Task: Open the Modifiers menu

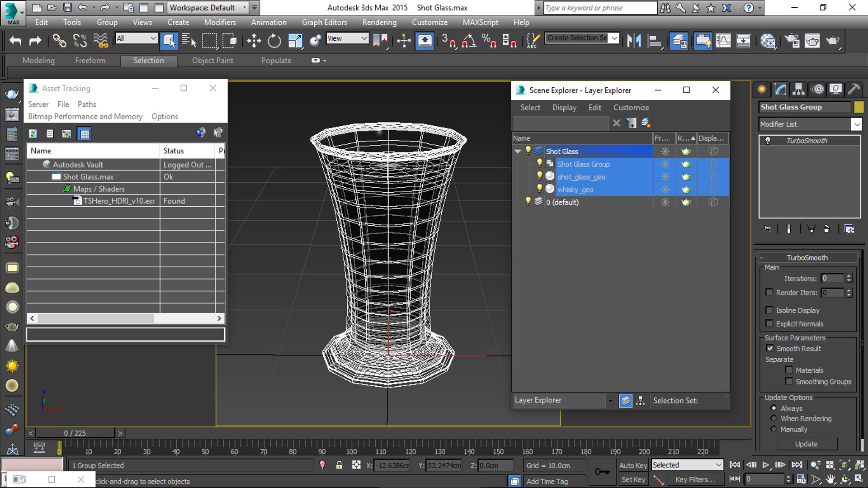Action: point(220,22)
